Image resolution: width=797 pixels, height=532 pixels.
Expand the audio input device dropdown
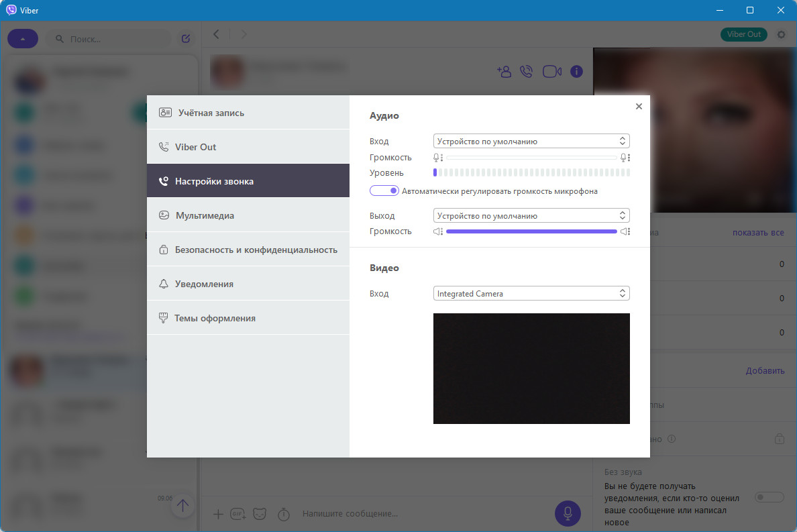(x=531, y=142)
